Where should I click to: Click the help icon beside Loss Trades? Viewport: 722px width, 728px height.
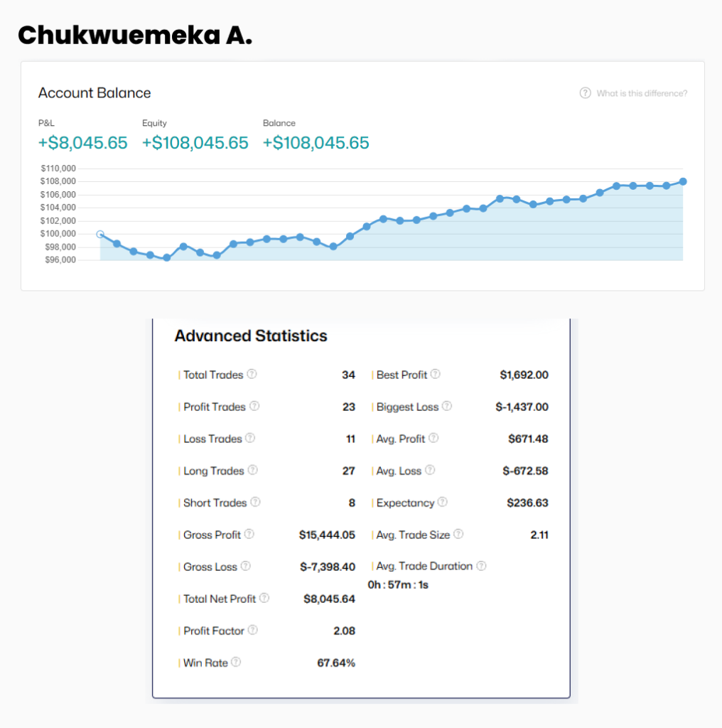pos(251,439)
